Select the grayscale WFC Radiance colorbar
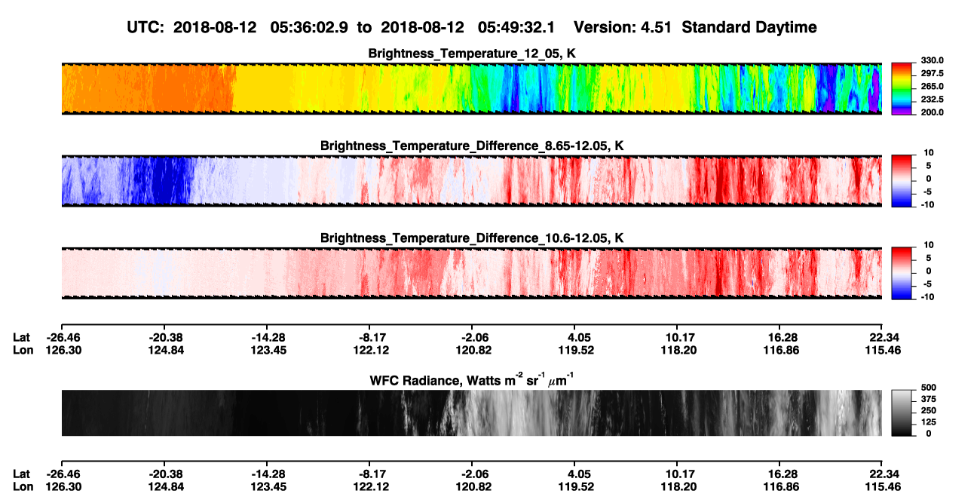This screenshot has width=980, height=503. (x=902, y=413)
